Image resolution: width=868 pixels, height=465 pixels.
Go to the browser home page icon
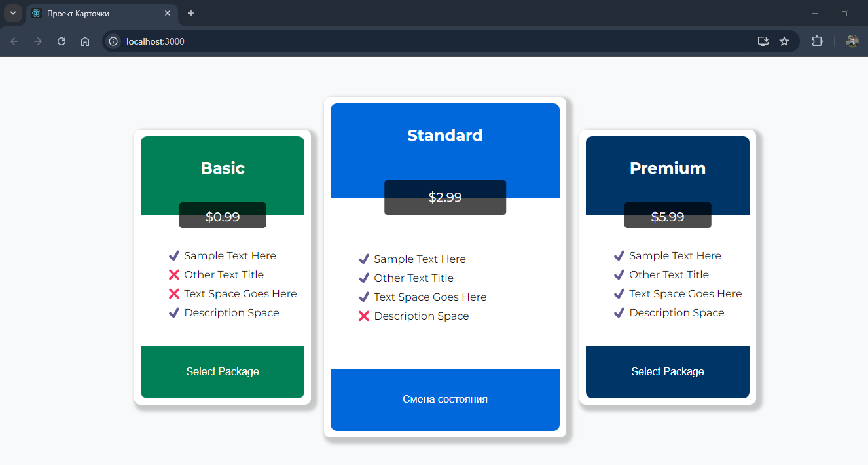tap(85, 41)
